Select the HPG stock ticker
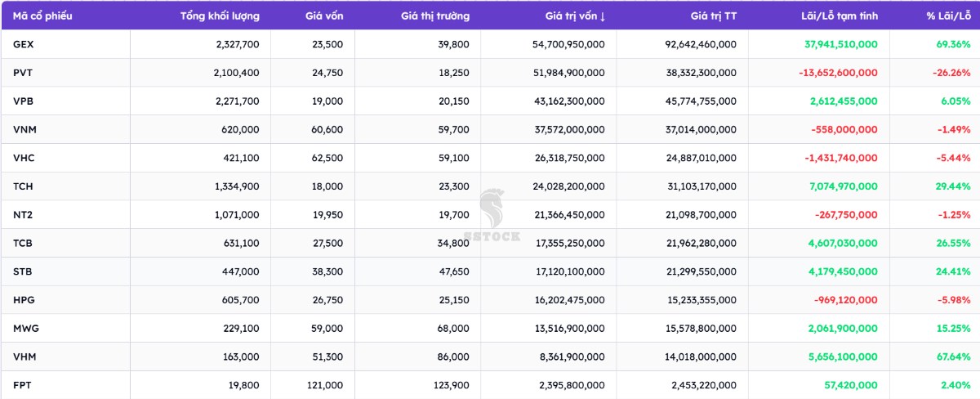Viewport: 980px width, 399px height. (24, 300)
